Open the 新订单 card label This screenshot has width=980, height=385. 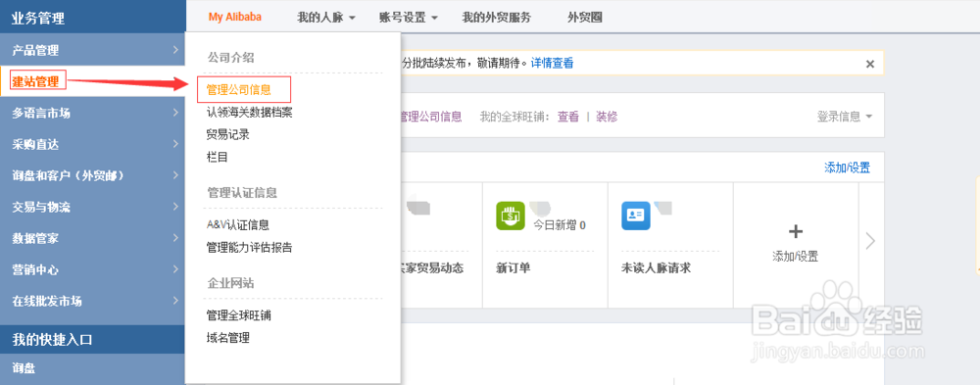pyautogui.click(x=514, y=268)
